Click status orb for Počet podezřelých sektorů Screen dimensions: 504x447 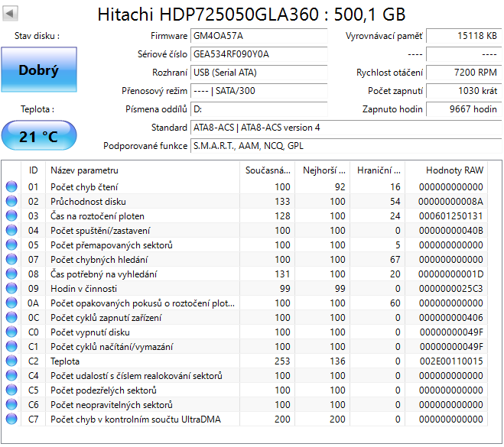(11, 390)
